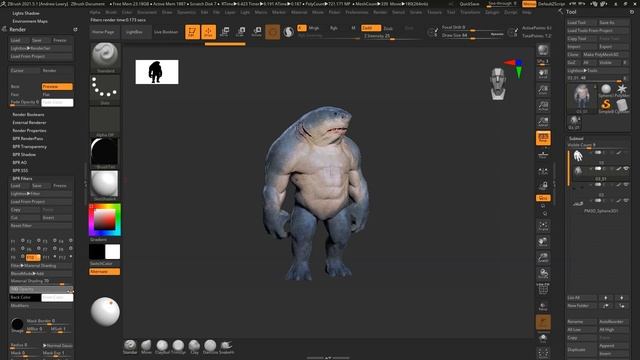
Task: Toggle PolyF Line Fill display
Action: click(543, 289)
